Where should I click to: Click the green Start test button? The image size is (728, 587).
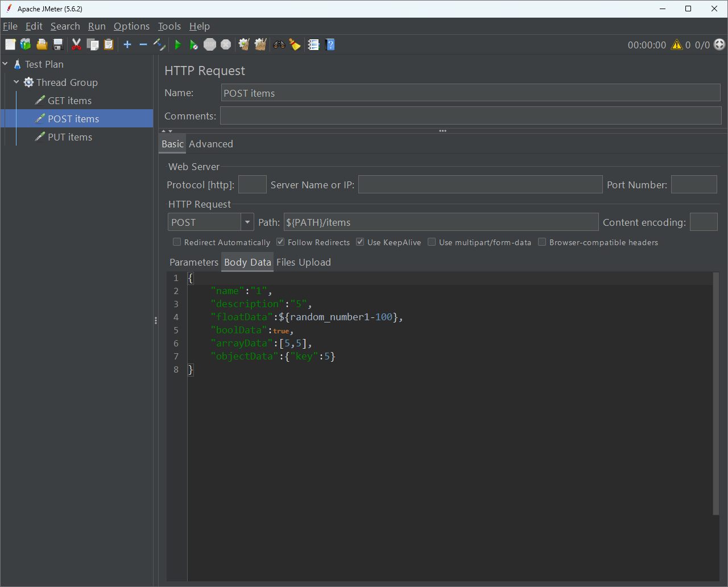point(178,45)
